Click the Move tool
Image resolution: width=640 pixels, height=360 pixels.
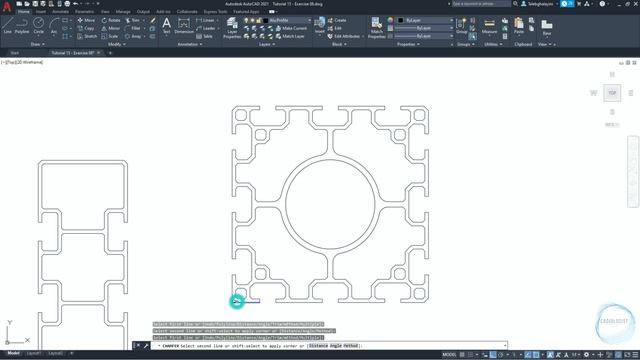click(x=86, y=20)
